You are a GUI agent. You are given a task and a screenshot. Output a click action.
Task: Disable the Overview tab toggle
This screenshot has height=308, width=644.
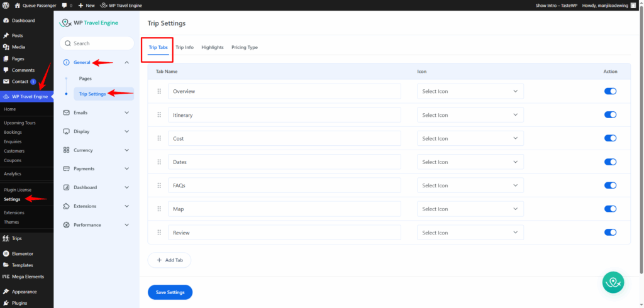[609, 91]
